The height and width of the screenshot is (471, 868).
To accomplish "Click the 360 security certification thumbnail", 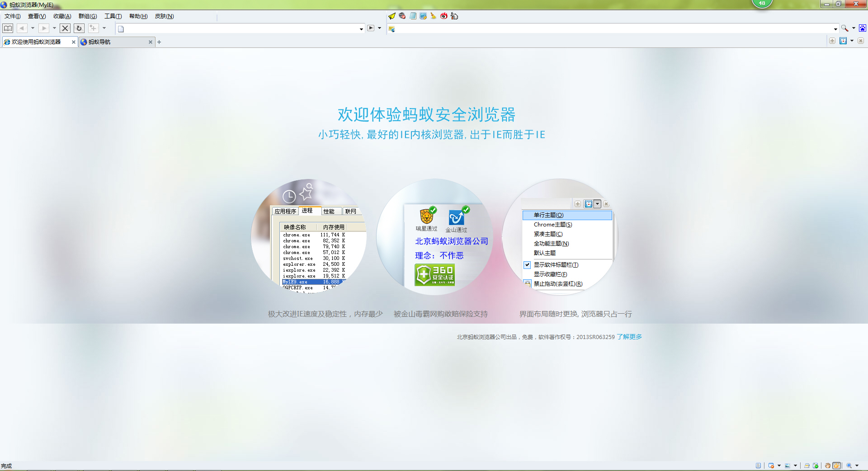I will tap(434, 237).
